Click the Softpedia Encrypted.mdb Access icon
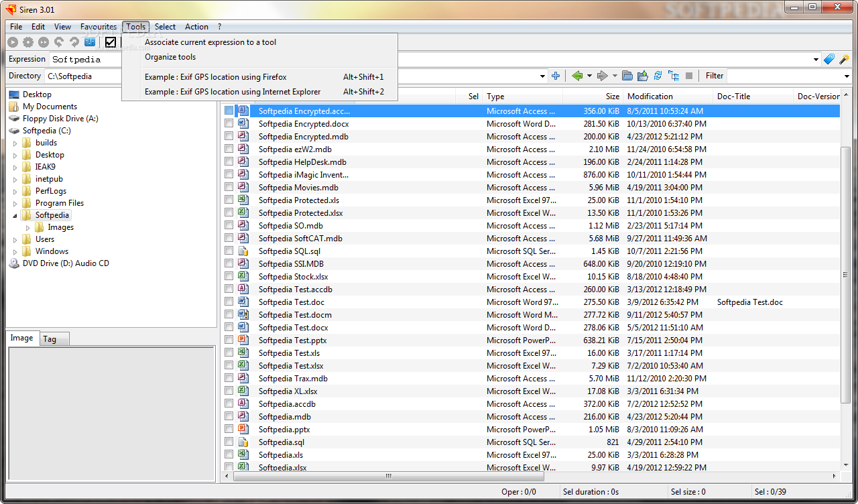This screenshot has height=504, width=858. click(x=244, y=137)
